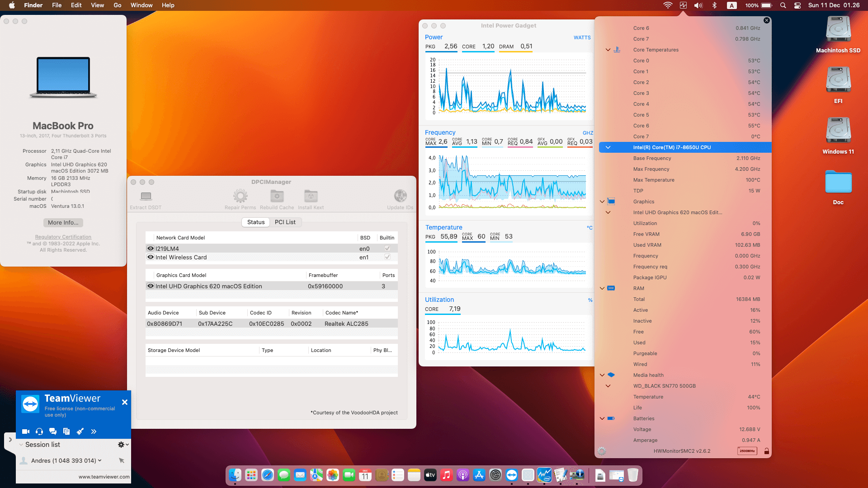
Task: Toggle Builtin checkbox for I219LM4
Action: pos(387,249)
